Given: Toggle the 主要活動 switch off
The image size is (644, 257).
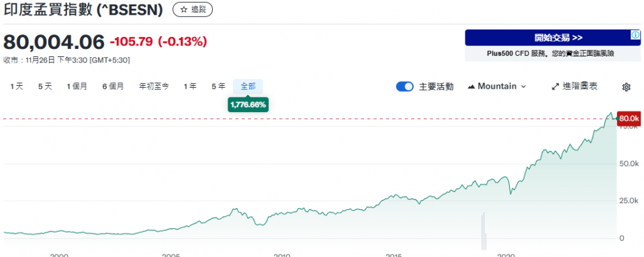Looking at the screenshot, I should 404,87.
